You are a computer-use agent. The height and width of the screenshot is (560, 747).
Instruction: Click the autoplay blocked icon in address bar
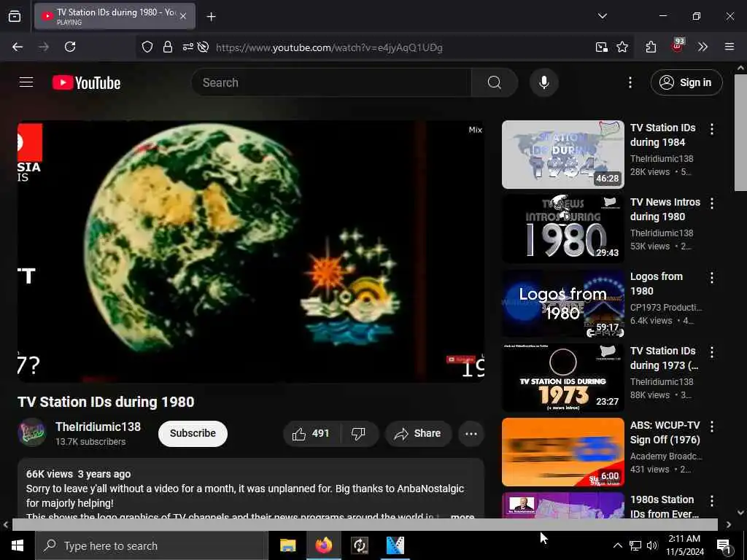pyautogui.click(x=203, y=47)
